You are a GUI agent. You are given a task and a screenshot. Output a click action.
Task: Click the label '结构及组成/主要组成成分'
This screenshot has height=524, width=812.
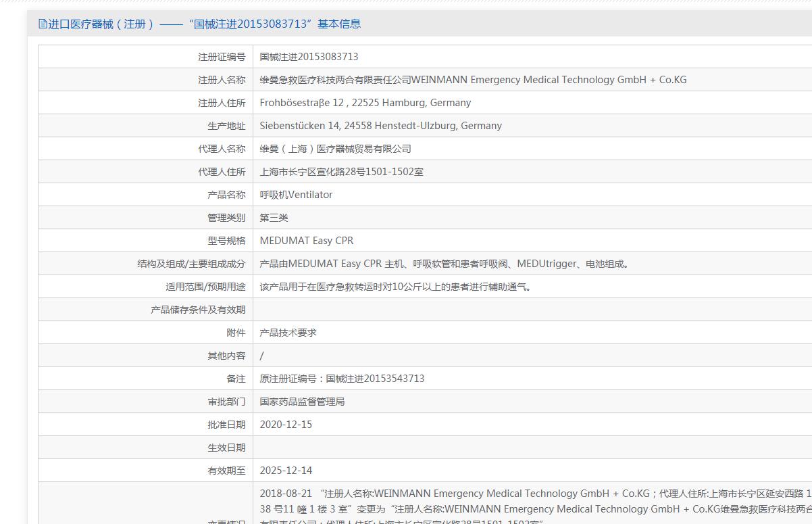pyautogui.click(x=191, y=264)
